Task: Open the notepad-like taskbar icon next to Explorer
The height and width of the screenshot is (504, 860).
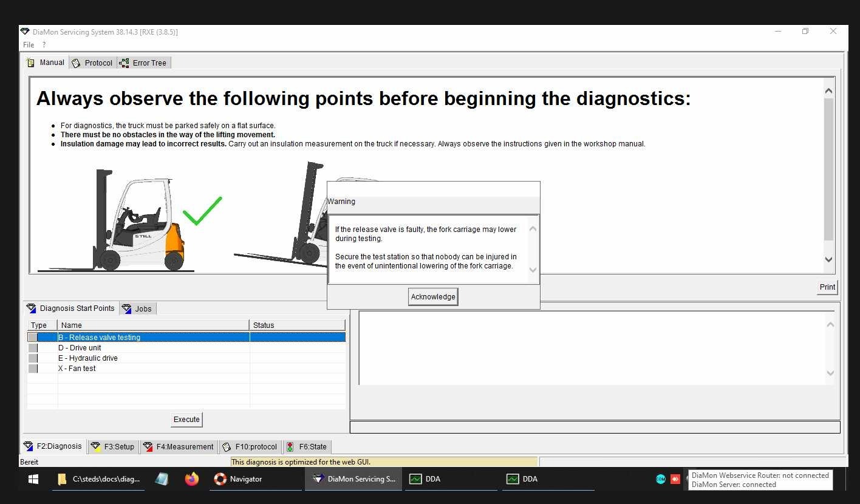Action: point(162,479)
